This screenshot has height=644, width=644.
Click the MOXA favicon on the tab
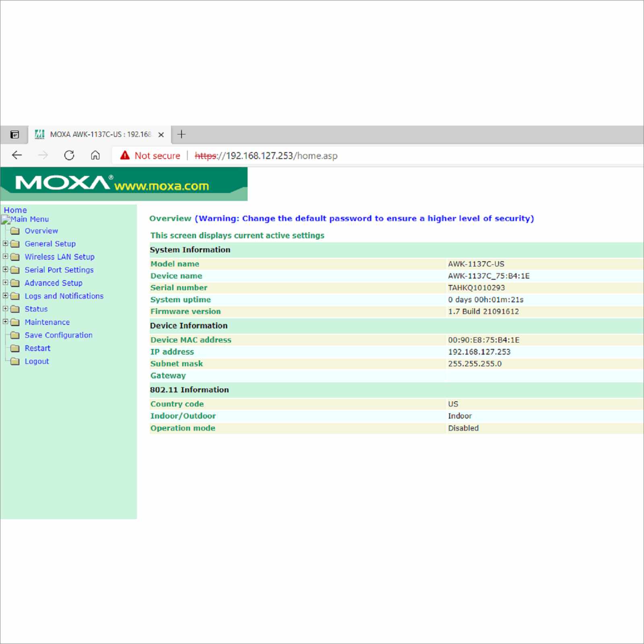39,134
